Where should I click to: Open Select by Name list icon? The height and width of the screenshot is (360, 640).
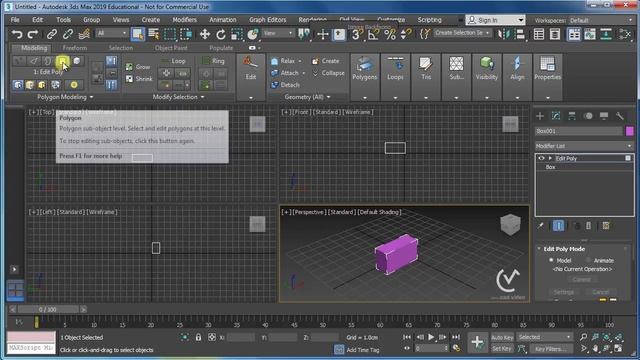click(154, 34)
